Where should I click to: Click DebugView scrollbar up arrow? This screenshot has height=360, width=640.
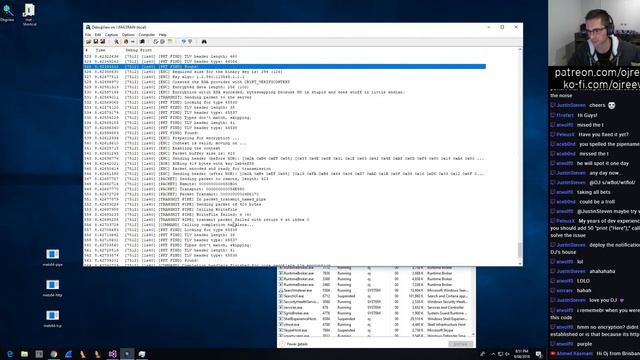[520, 49]
